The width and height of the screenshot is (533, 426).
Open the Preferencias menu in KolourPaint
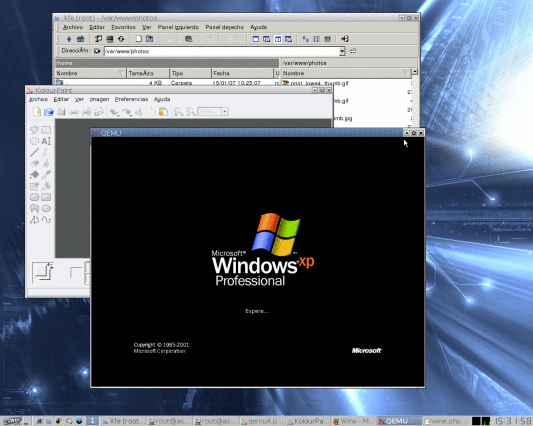tap(131, 99)
